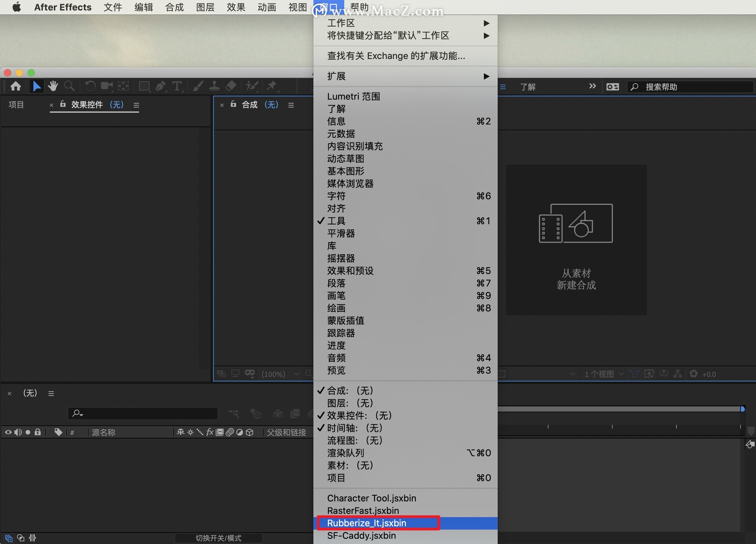The height and width of the screenshot is (544, 756).
Task: Click the reset exposure icon near +0.0
Action: (x=694, y=374)
